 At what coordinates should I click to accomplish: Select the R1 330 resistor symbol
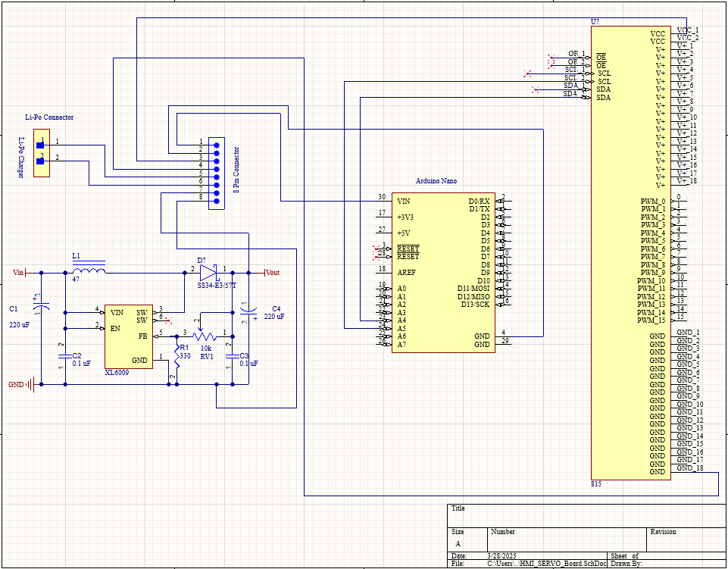pyautogui.click(x=177, y=356)
